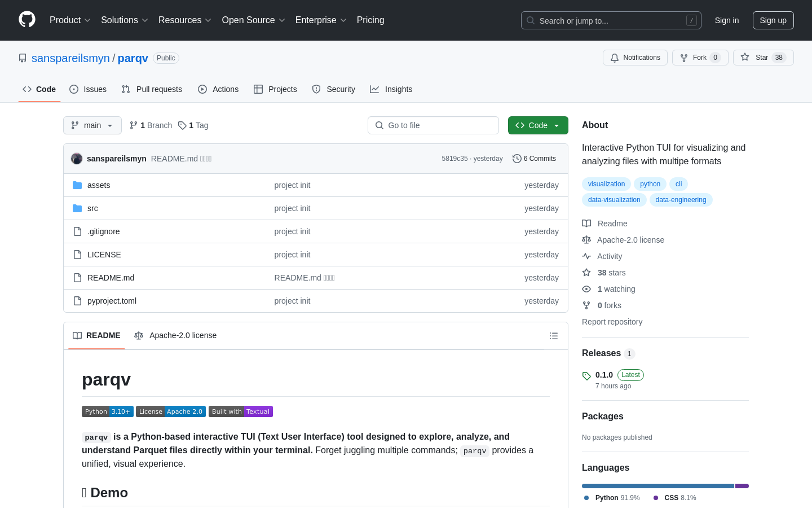Open pyproject.toml file
Image resolution: width=812 pixels, height=508 pixels.
coord(112,301)
